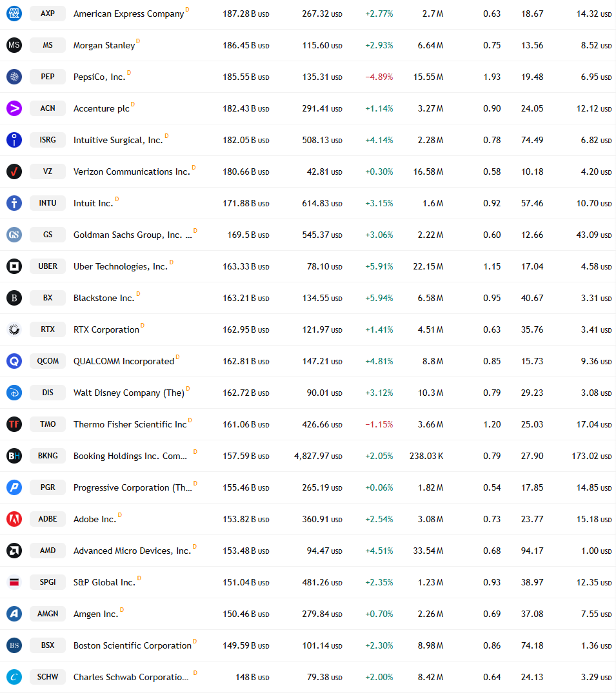This screenshot has height=695, width=616.
Task: Open the Adobe Inc. company link
Action: point(95,519)
